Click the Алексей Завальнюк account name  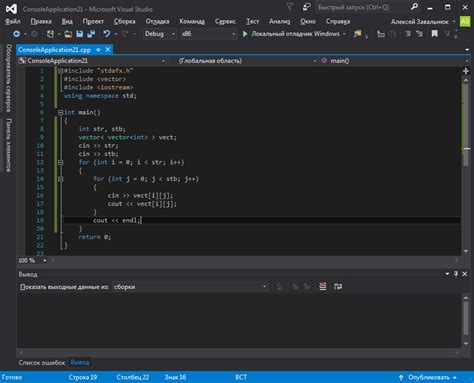420,22
